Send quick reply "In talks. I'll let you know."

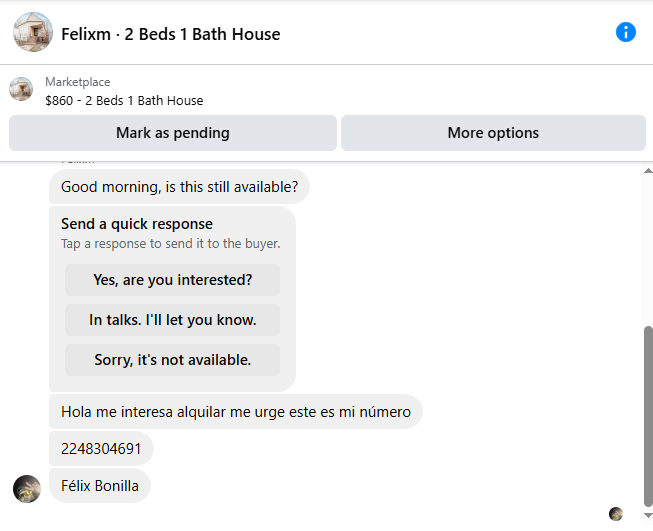click(x=172, y=320)
